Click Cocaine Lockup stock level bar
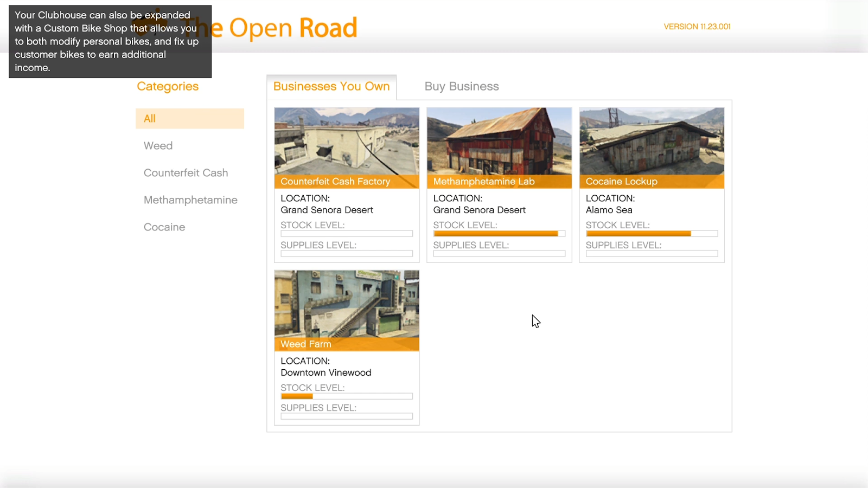 pyautogui.click(x=652, y=234)
